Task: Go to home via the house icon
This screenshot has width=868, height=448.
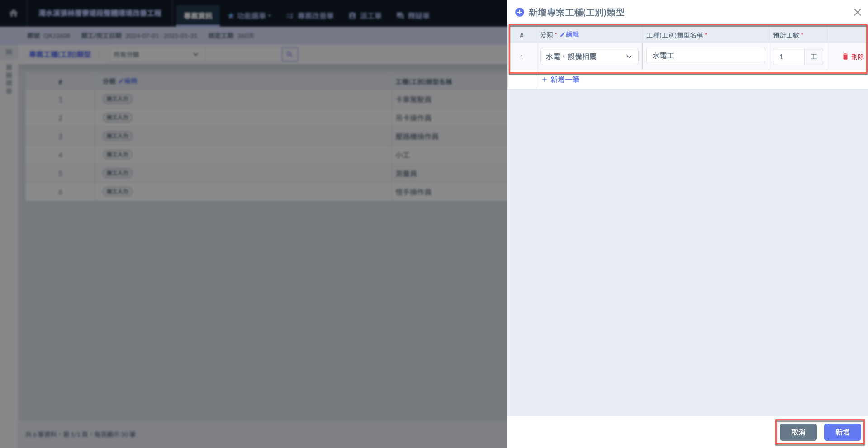Action: (14, 13)
